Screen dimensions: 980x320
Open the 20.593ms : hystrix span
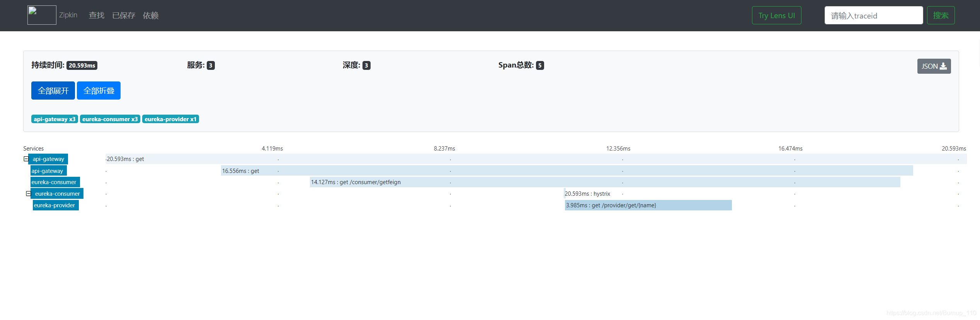point(587,194)
